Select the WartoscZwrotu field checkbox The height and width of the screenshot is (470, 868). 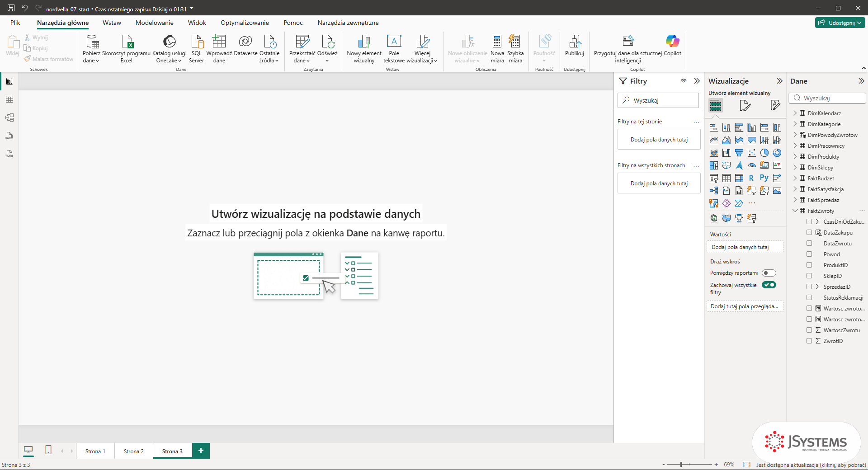[x=809, y=330]
